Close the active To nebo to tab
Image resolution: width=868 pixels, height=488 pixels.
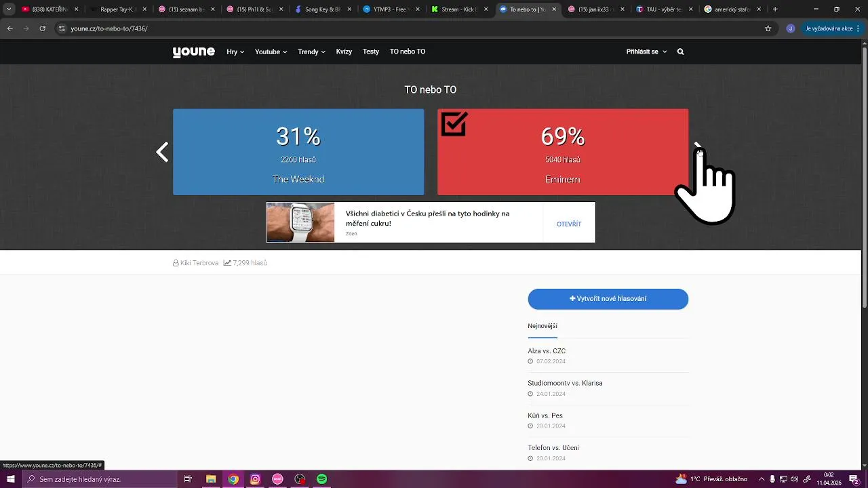click(554, 9)
